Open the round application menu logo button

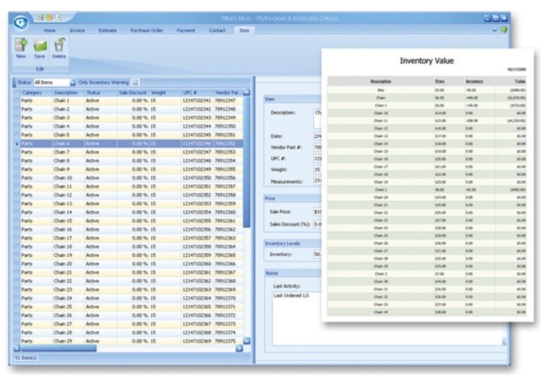[x=21, y=22]
